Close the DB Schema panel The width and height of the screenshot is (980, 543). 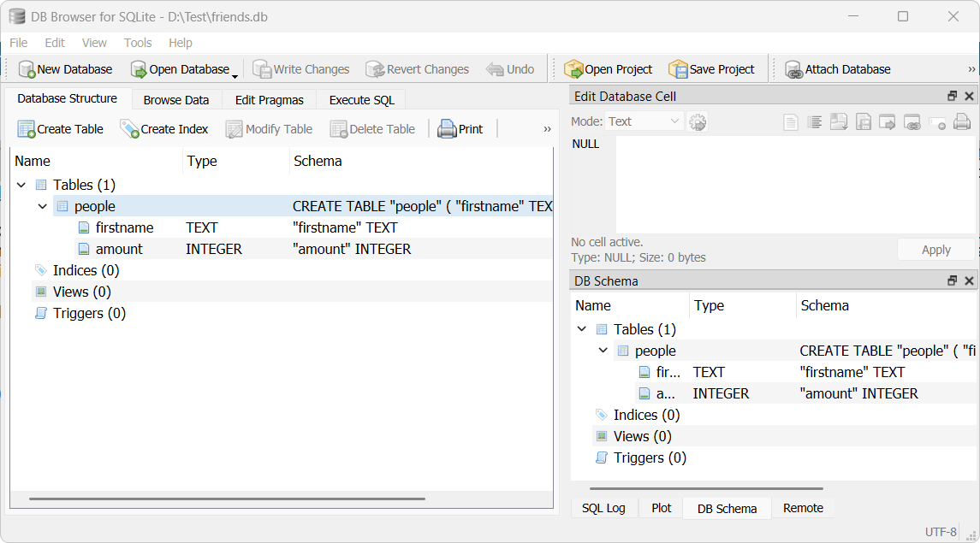pos(970,280)
